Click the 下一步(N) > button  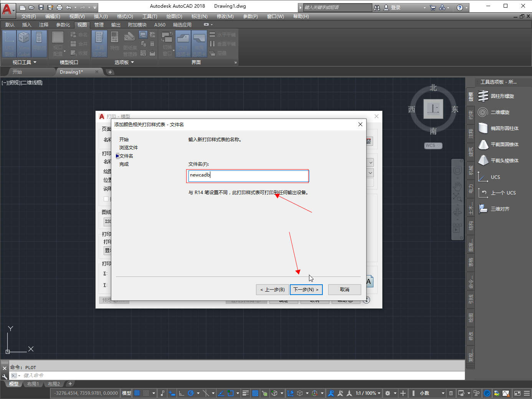coord(306,290)
